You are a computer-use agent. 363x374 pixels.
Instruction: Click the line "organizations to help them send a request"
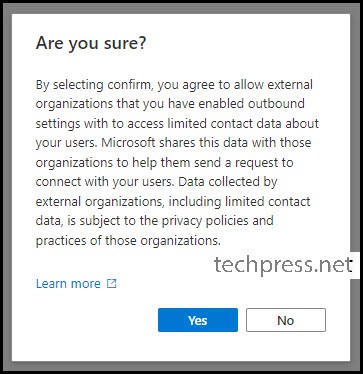[164, 163]
